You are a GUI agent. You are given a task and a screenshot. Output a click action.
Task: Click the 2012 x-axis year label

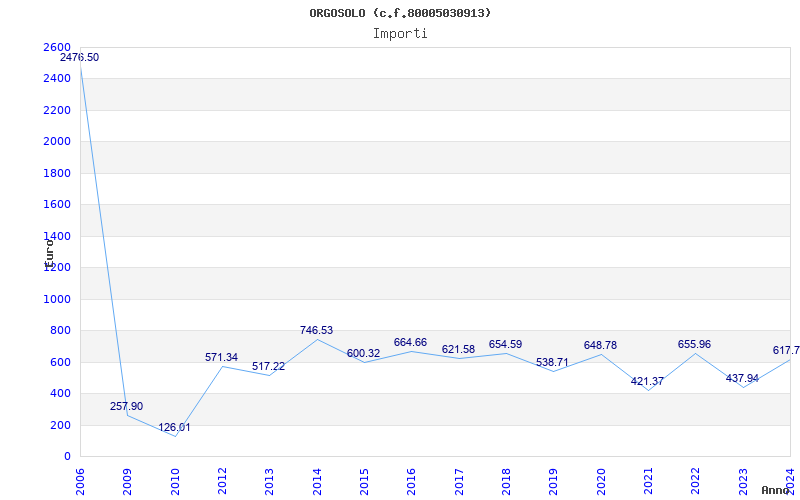(222, 482)
